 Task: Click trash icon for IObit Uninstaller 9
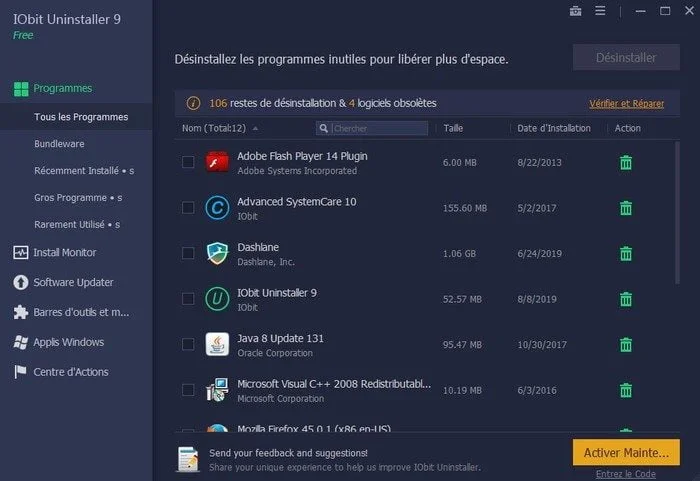coord(626,299)
